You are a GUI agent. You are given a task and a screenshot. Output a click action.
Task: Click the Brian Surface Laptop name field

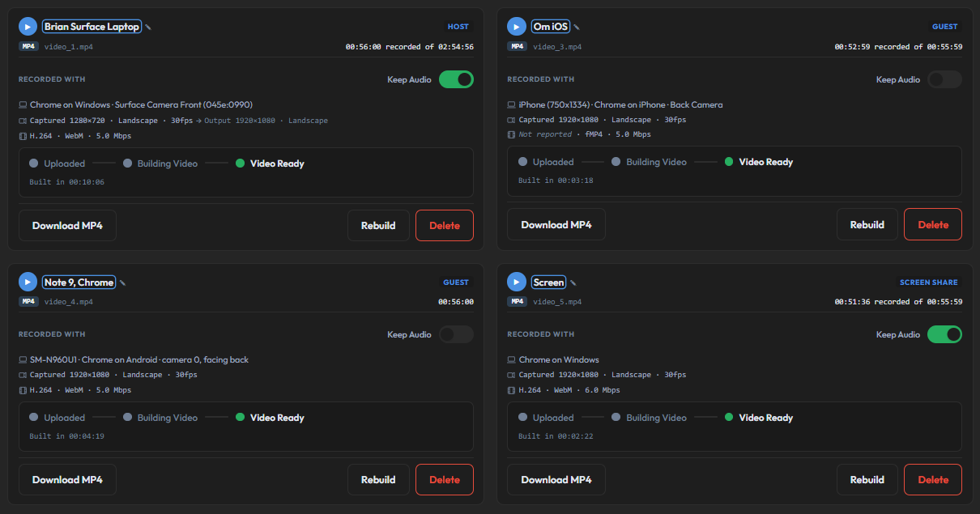(x=92, y=27)
